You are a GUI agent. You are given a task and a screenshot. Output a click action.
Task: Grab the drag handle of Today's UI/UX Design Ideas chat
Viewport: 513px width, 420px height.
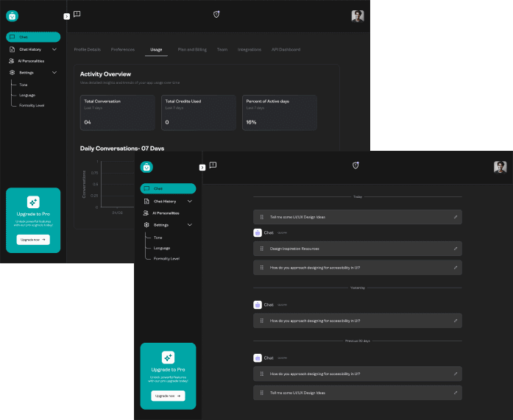click(262, 217)
